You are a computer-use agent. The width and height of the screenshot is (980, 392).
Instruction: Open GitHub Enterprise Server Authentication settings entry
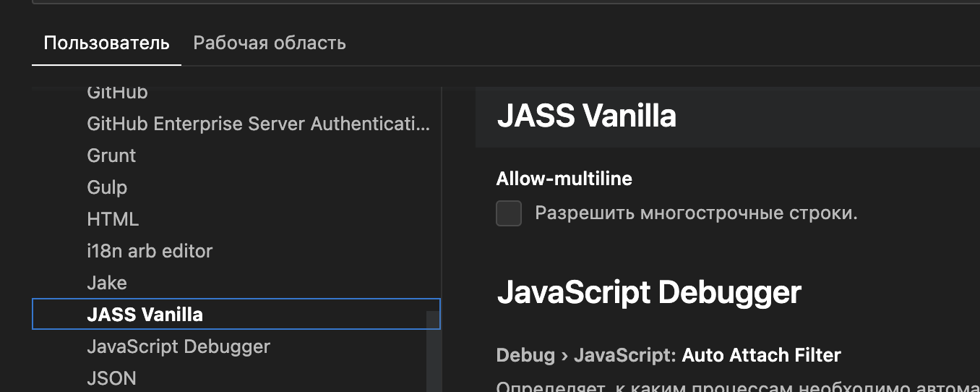click(258, 124)
